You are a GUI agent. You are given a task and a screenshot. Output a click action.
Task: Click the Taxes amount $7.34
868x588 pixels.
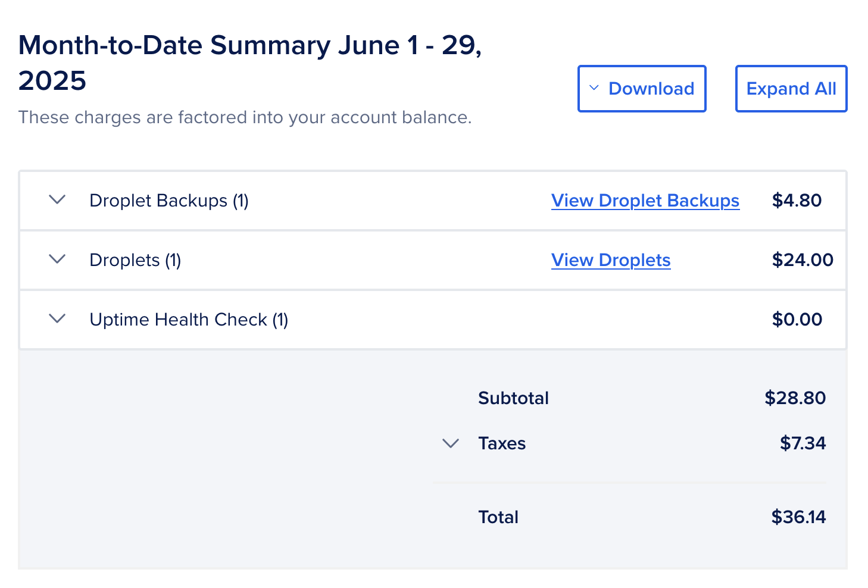pyautogui.click(x=803, y=443)
